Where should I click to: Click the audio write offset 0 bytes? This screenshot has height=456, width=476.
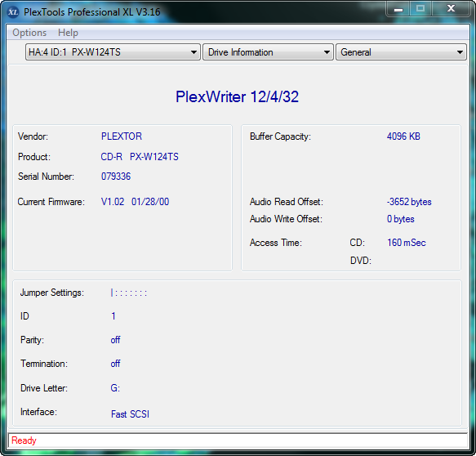point(401,219)
